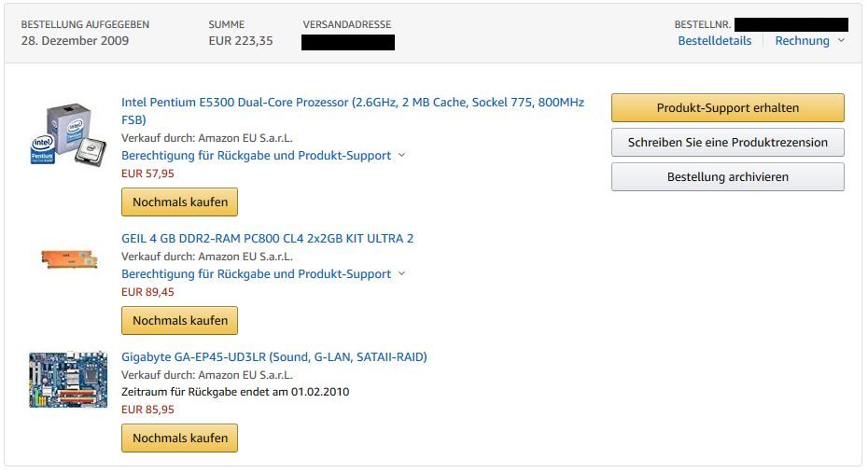The image size is (868, 473).
Task: Open Gigabyte GA-EP45-UD3LR title link
Action: pyautogui.click(x=273, y=356)
